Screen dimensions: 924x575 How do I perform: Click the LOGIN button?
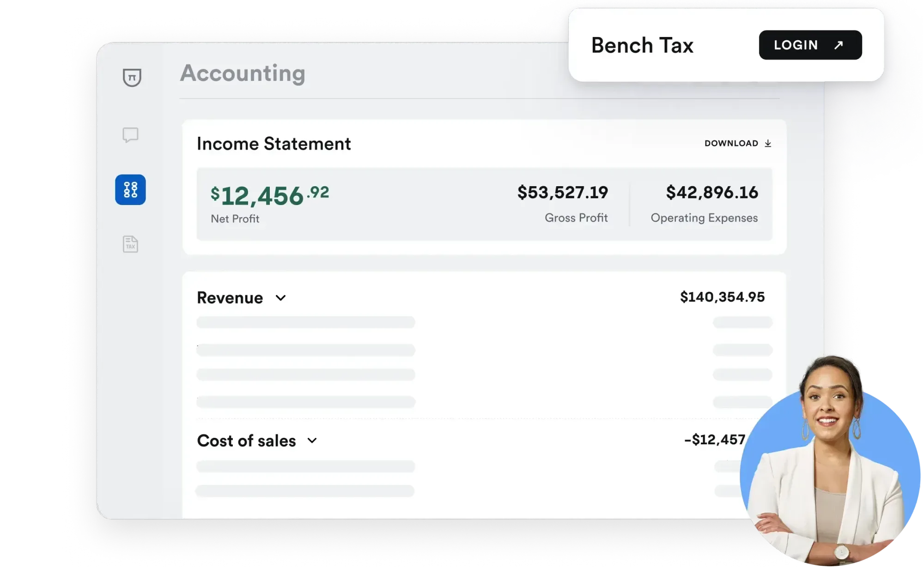point(810,45)
